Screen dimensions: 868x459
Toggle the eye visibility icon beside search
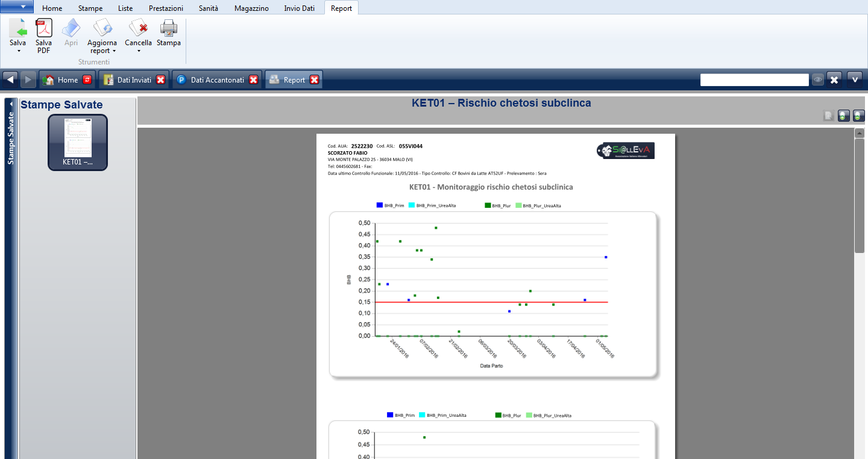coord(817,80)
